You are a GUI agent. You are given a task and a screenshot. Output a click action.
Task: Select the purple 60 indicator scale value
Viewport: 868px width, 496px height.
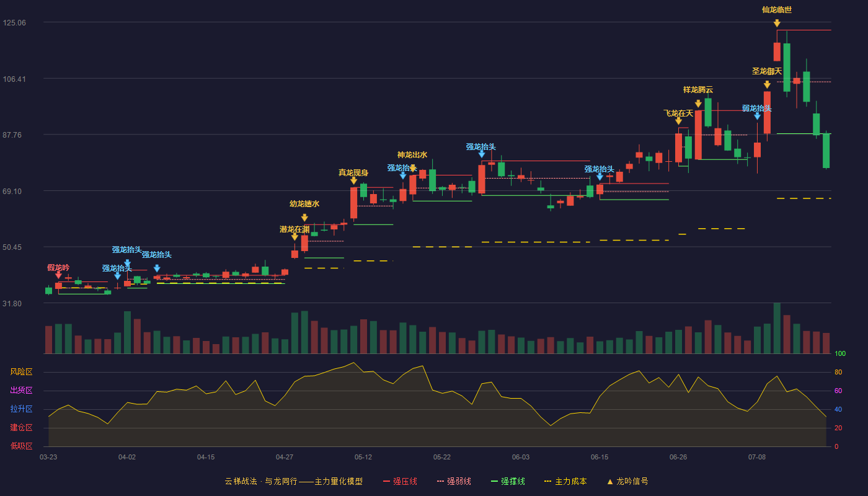point(838,391)
